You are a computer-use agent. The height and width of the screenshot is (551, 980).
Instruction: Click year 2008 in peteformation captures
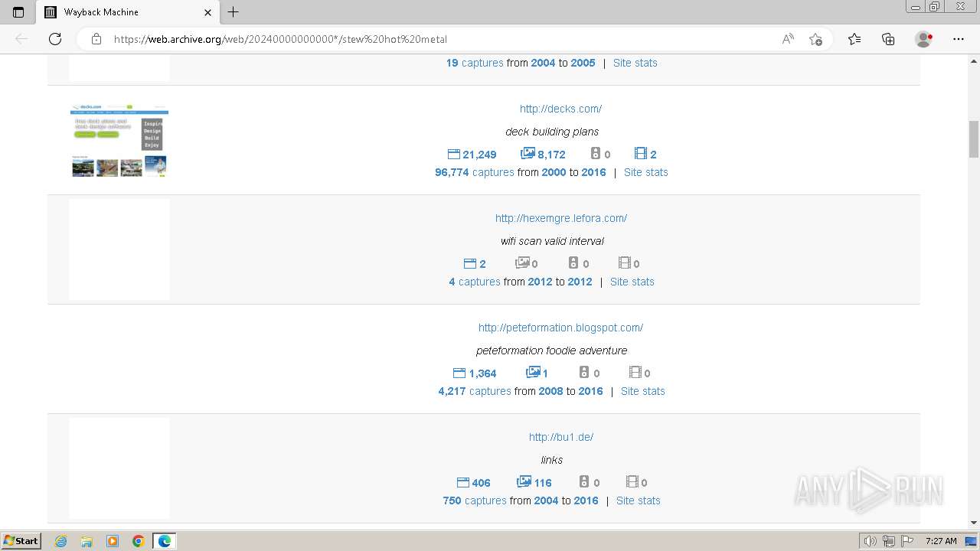coord(550,391)
